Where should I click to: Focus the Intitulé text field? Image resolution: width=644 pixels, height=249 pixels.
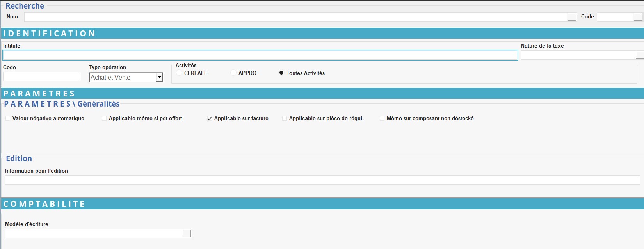click(x=260, y=55)
